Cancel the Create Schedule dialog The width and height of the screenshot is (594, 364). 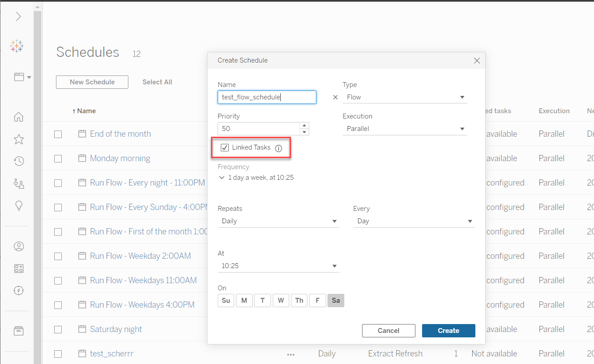click(x=388, y=331)
